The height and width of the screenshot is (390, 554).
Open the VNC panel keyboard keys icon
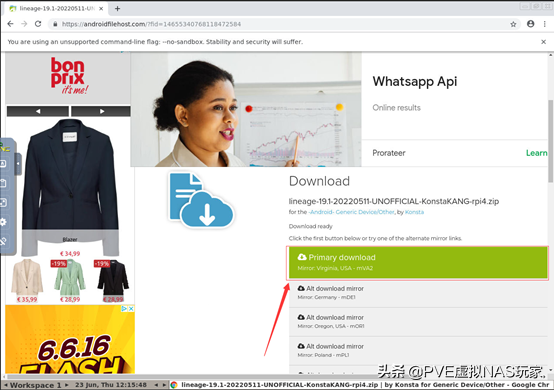(3, 164)
